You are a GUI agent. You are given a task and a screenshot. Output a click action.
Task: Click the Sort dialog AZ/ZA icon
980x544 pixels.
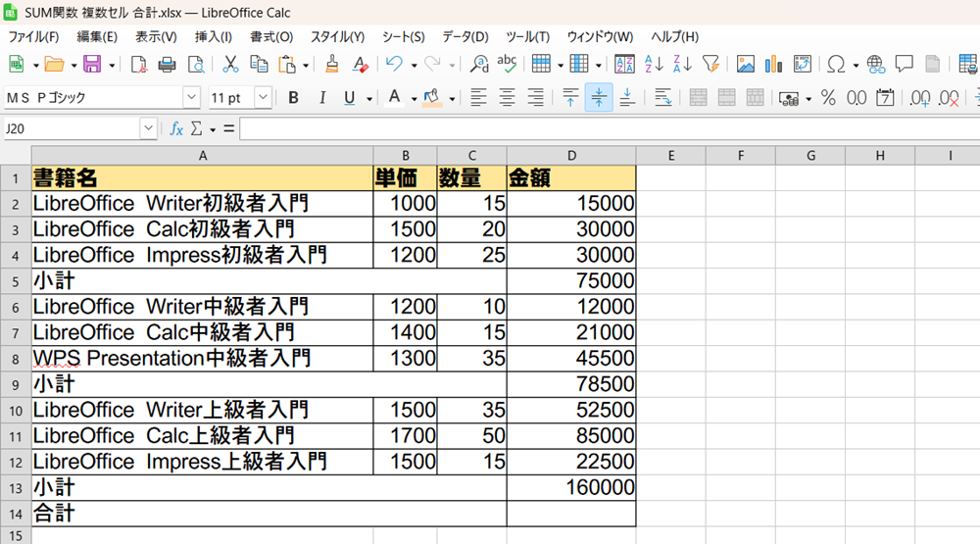[x=624, y=64]
